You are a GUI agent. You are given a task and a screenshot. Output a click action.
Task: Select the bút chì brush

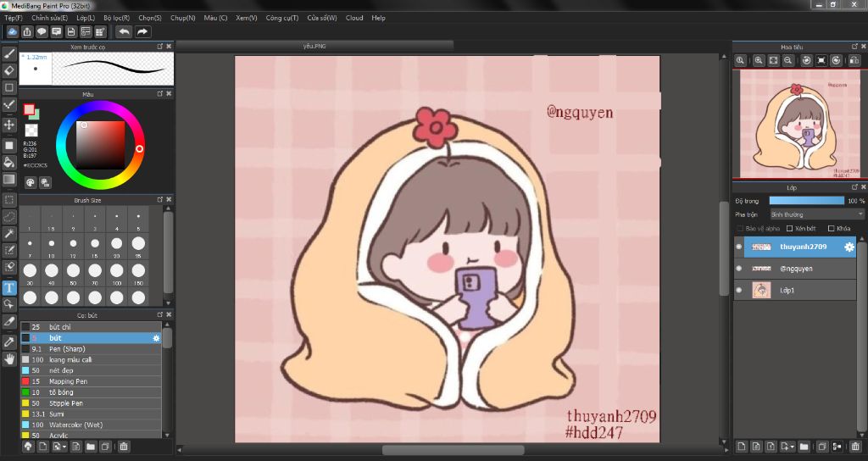click(91, 327)
